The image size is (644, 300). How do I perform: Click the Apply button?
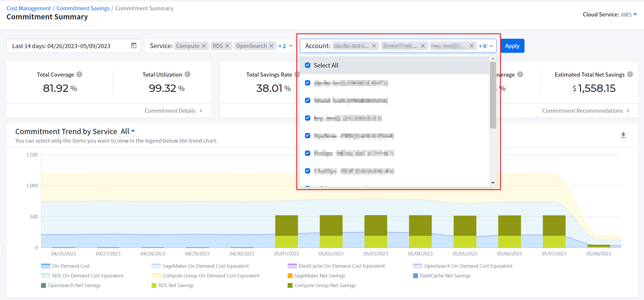pos(512,46)
